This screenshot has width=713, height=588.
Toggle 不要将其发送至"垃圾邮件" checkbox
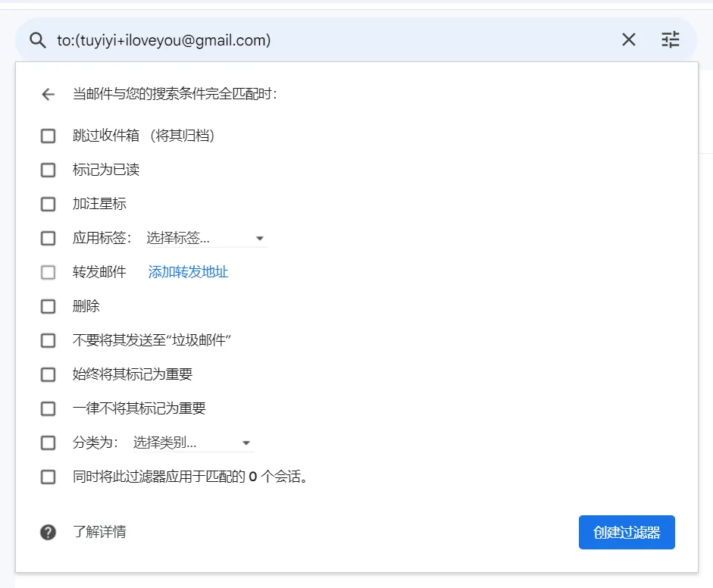pos(48,340)
